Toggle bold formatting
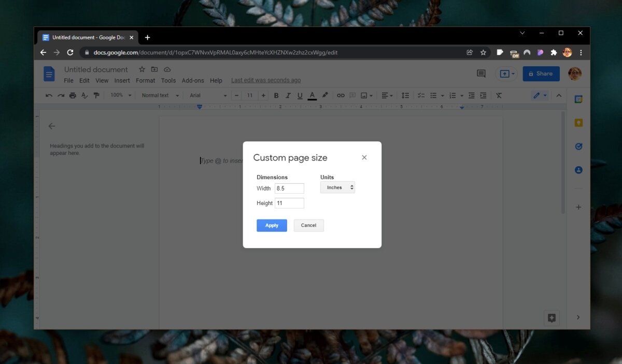The width and height of the screenshot is (622, 364). 276,95
